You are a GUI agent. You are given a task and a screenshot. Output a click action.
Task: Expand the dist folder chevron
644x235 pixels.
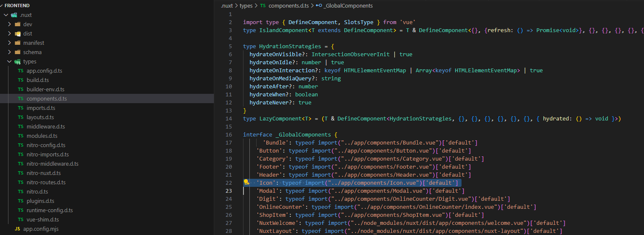(9, 33)
